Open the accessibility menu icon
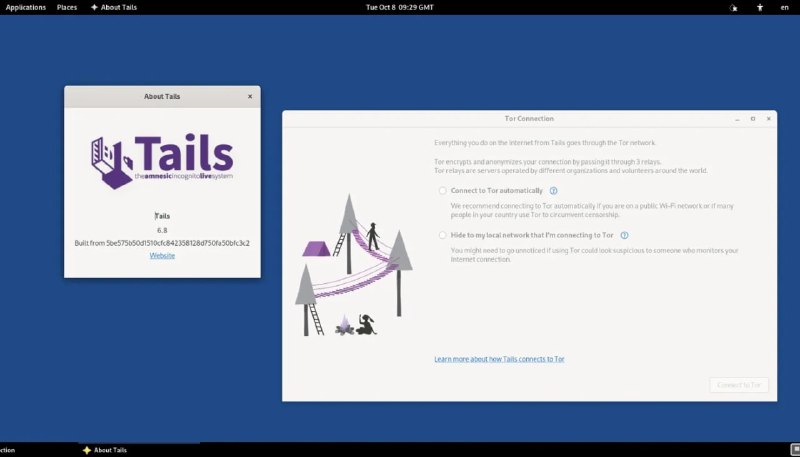Image resolution: width=800 pixels, height=457 pixels. (x=760, y=7)
